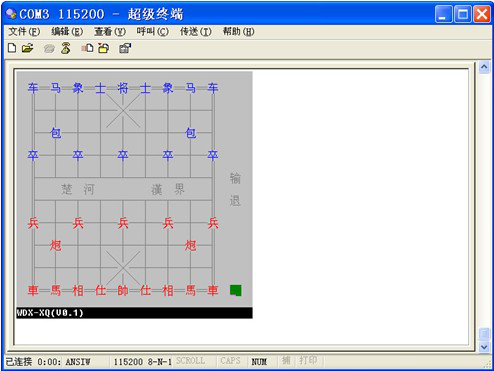Click the vertical scrollbar thumb

pyautogui.click(x=484, y=334)
